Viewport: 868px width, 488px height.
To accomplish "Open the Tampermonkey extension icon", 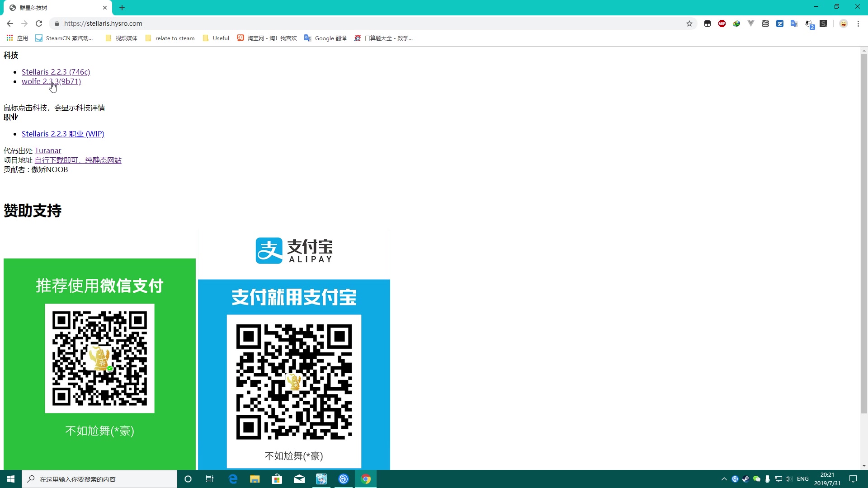I will click(x=708, y=23).
